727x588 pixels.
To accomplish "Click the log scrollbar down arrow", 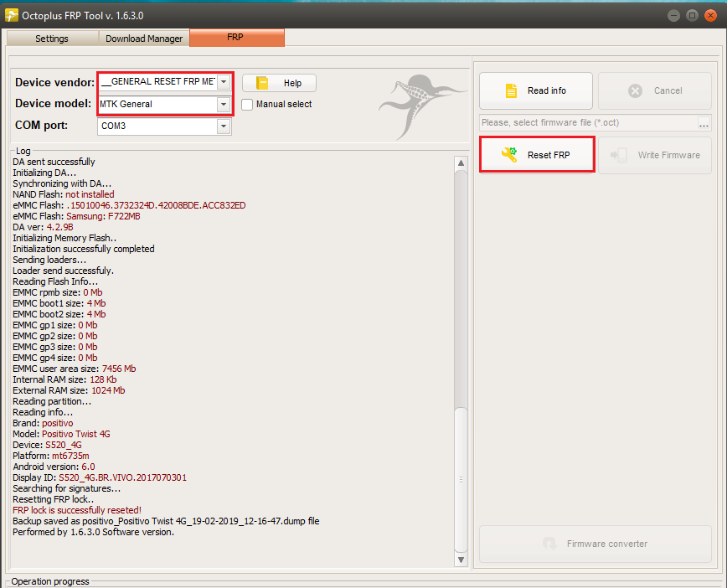I will click(x=461, y=560).
